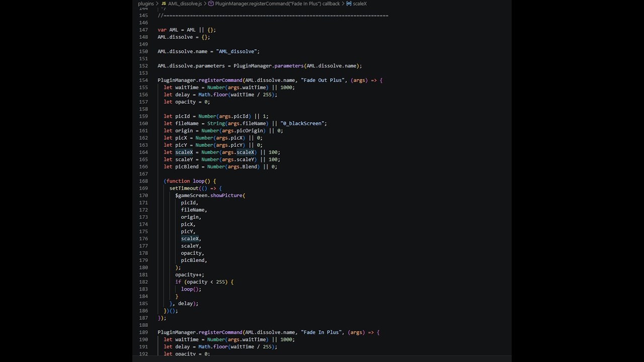Click highlighted scaleX argument on line 176
The image size is (644, 362).
pos(190,239)
